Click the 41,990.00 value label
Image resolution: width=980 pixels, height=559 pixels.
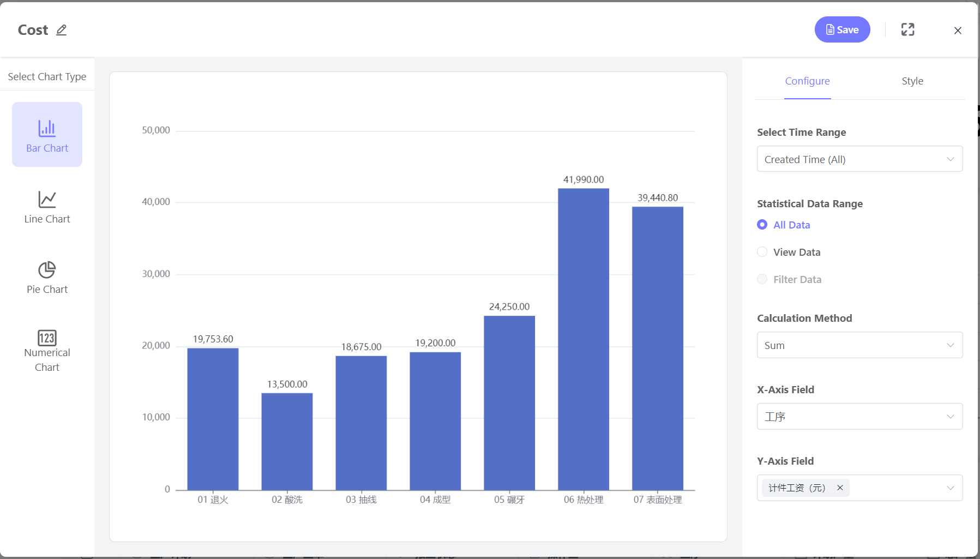(x=584, y=179)
